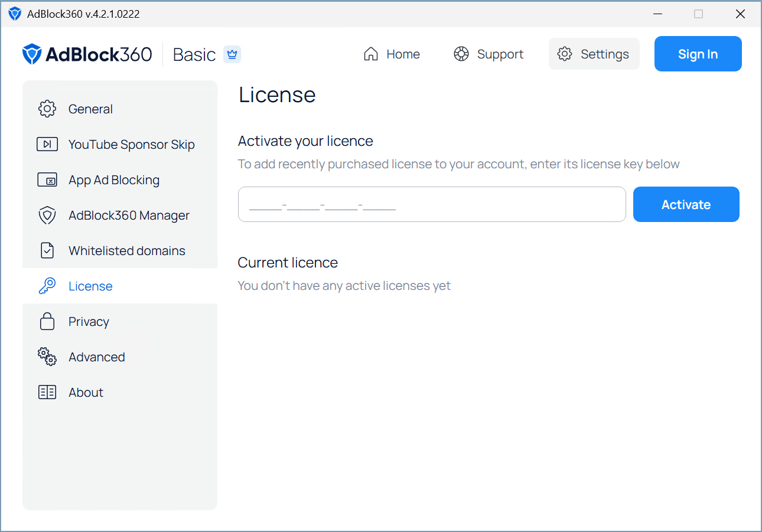Viewport: 762px width, 532px height.
Task: Click 'You don't have any active licenses yet'
Action: (344, 286)
